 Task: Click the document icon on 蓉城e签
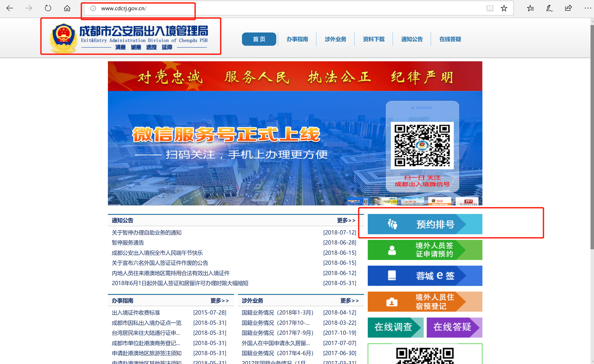[392, 275]
